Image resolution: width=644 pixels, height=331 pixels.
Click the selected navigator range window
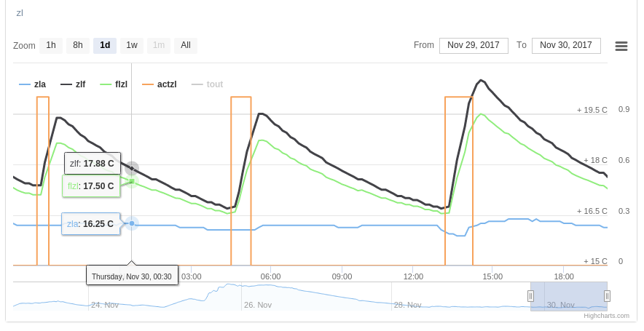coord(568,295)
